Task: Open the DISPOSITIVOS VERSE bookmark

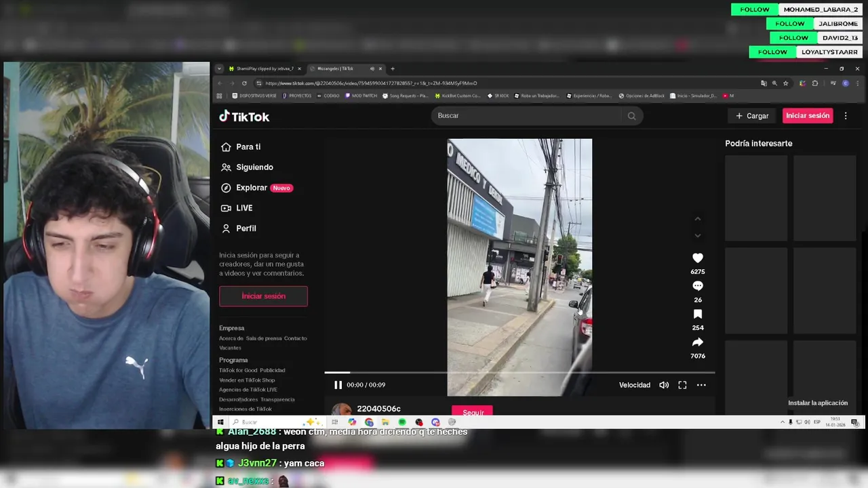Action: pos(256,96)
